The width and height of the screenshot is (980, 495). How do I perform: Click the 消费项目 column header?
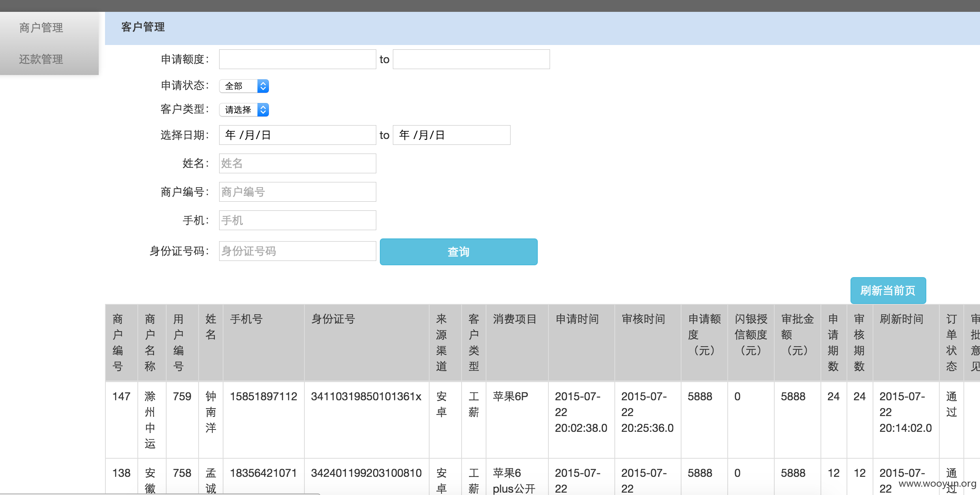click(517, 342)
